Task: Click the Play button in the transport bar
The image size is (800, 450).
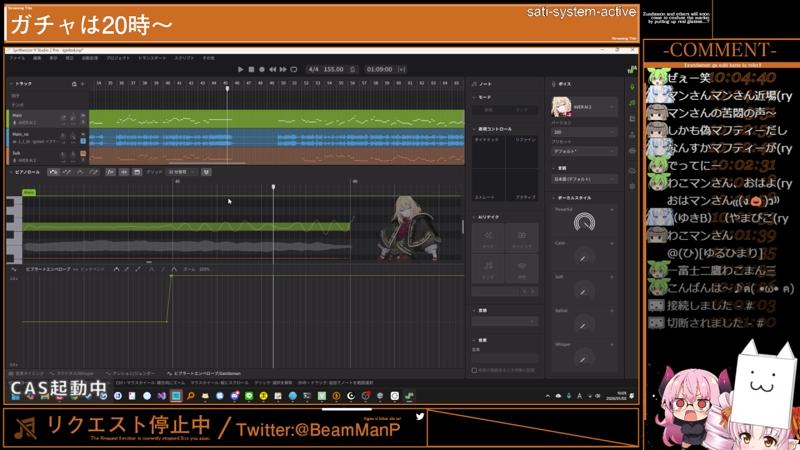Action: (x=240, y=69)
